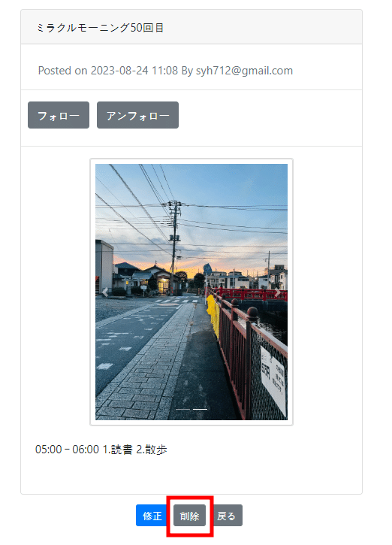
Task: Click the post date 2023-08-24 11:08
Action: (x=134, y=71)
